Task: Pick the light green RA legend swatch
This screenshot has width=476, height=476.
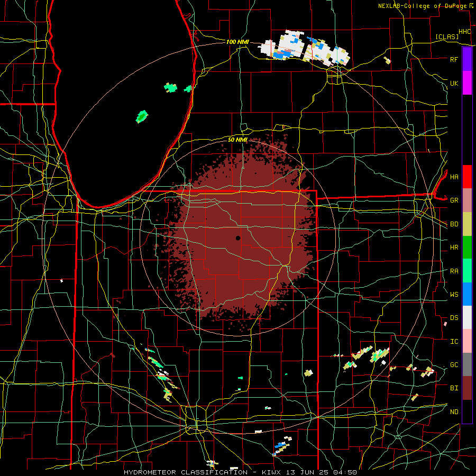Action: pyautogui.click(x=467, y=271)
